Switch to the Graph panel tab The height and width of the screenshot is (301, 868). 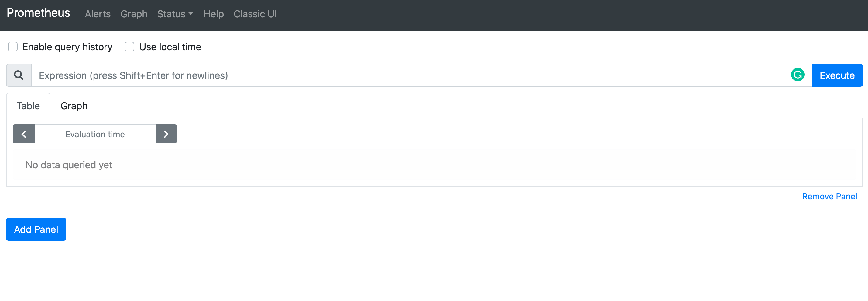pyautogui.click(x=74, y=106)
